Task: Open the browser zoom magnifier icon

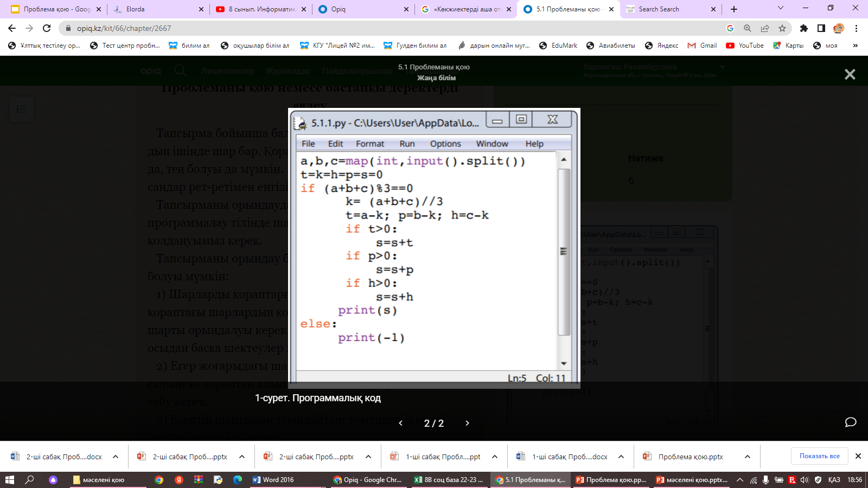Action: tap(748, 28)
